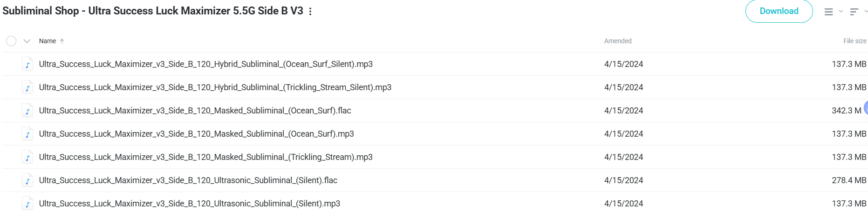Click the list view icon
Screen dimensions: 868x212
click(828, 12)
